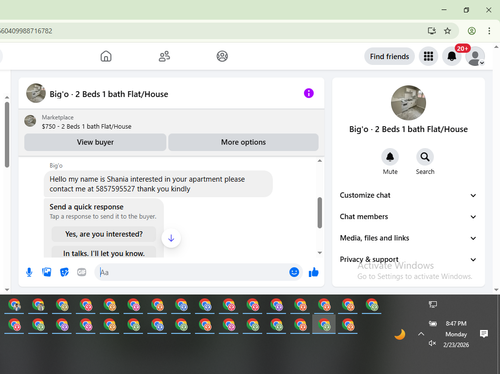Expand Chat members section
This screenshot has height=374, width=500.
(408, 217)
